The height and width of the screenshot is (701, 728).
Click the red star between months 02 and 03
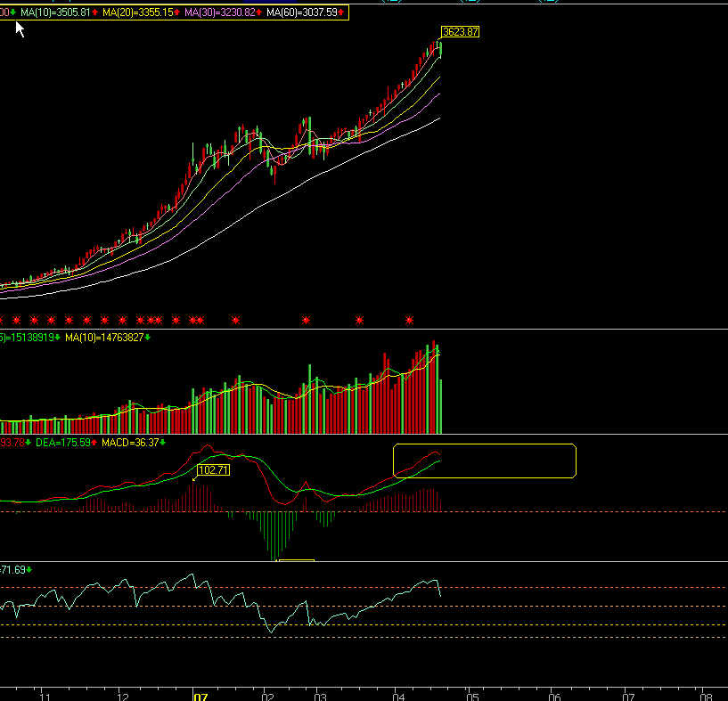(x=306, y=321)
